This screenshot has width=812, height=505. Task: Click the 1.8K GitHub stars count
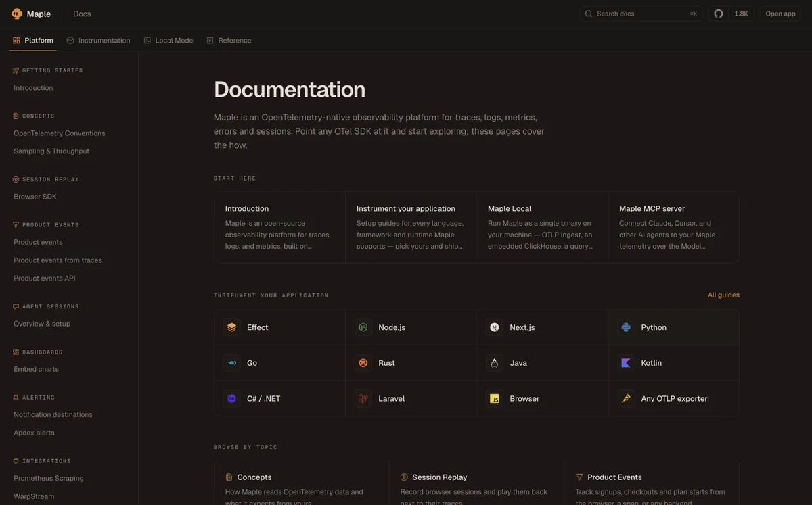(x=741, y=14)
